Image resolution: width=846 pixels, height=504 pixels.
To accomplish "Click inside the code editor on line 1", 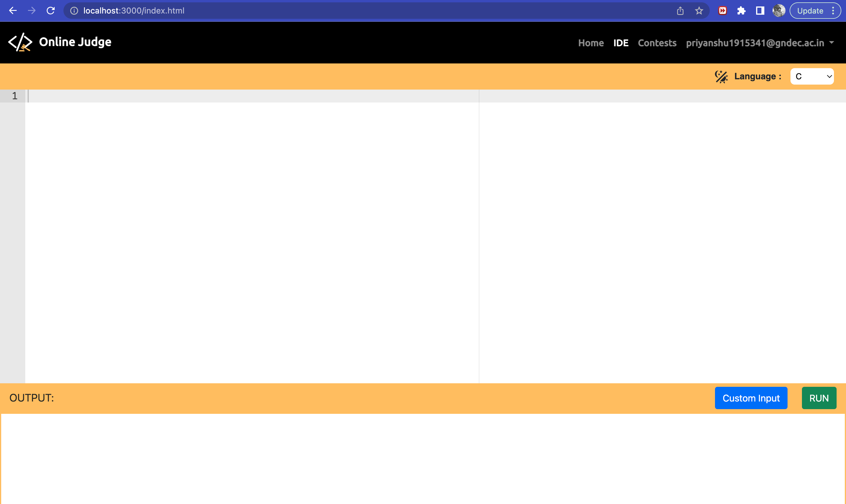I will coord(136,96).
